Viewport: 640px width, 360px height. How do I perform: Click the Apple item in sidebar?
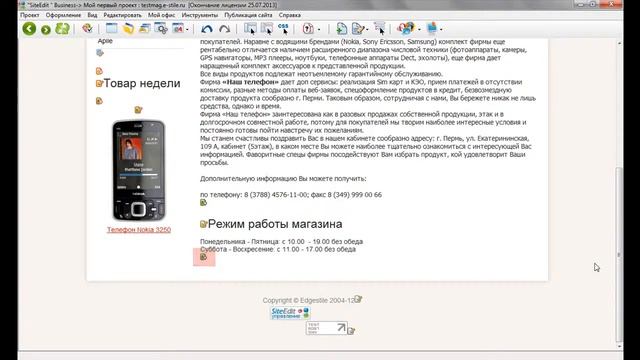[x=105, y=41]
